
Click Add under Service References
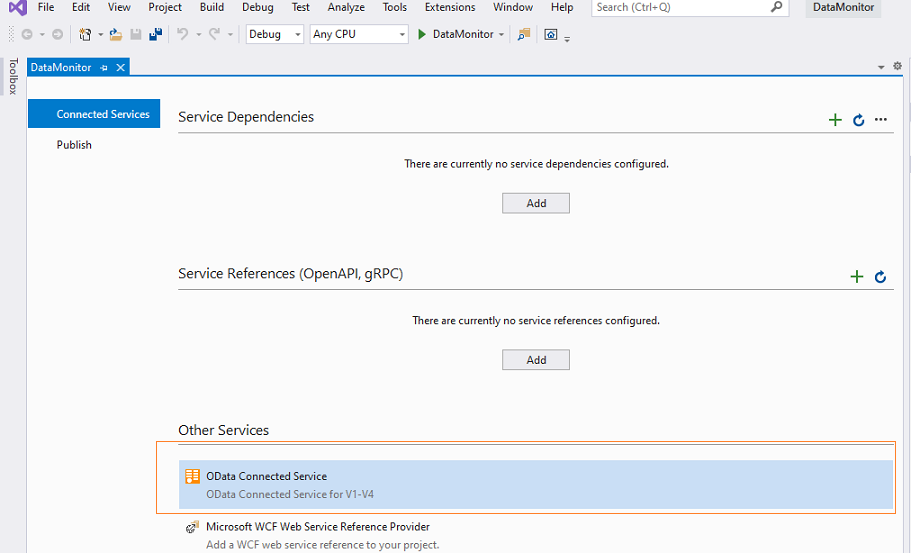[536, 360]
